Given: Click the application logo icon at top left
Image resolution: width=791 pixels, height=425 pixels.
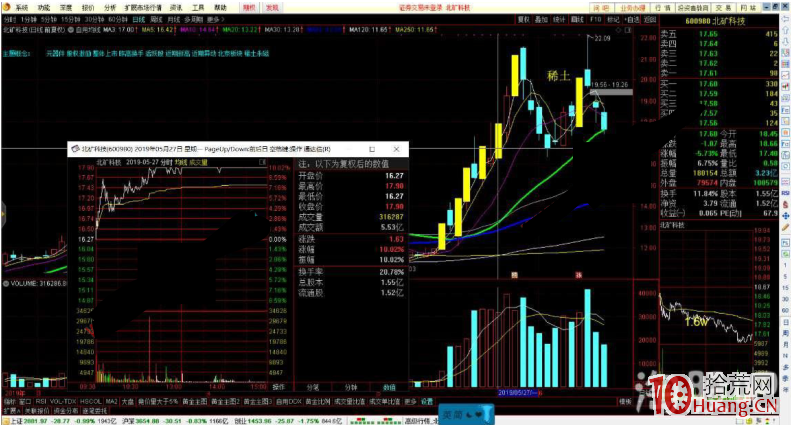Looking at the screenshot, I should point(6,7).
